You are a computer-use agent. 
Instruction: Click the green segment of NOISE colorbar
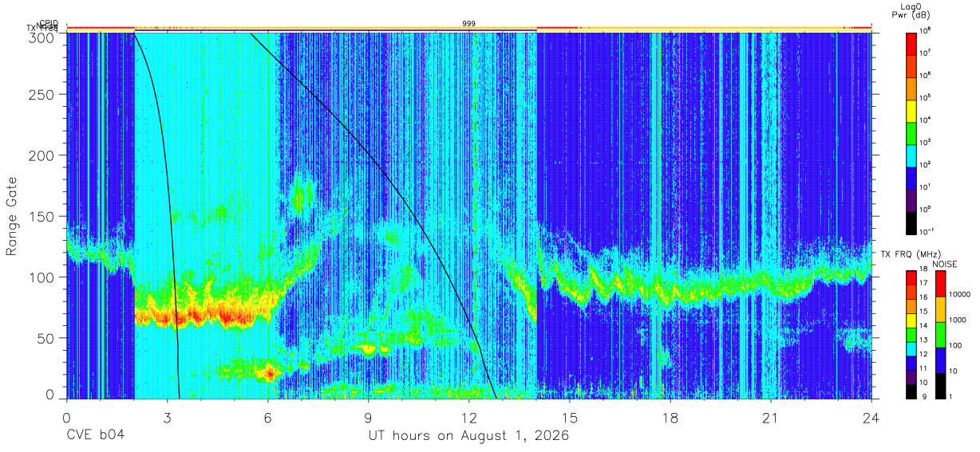click(939, 334)
